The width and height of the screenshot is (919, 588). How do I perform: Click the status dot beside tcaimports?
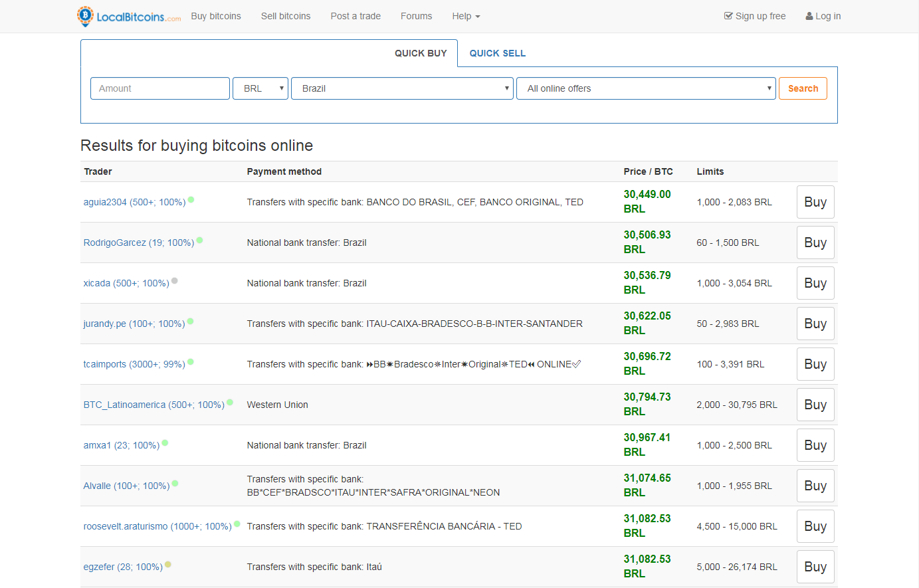[191, 361]
